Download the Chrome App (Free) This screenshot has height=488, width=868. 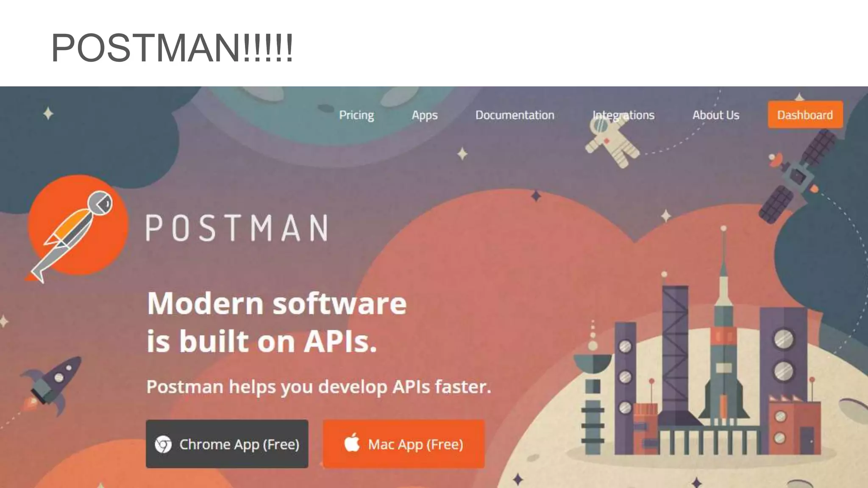pyautogui.click(x=227, y=444)
